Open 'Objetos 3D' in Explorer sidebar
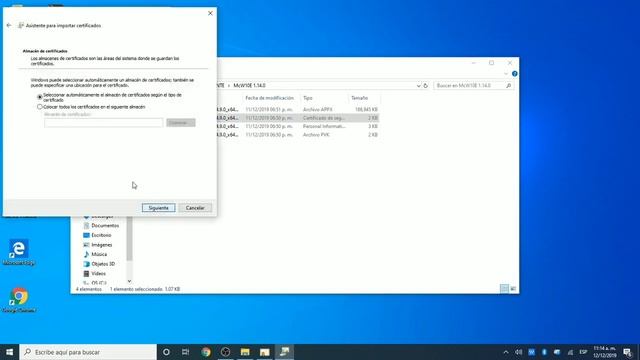Screen dimensions: 640x360 click(103, 264)
